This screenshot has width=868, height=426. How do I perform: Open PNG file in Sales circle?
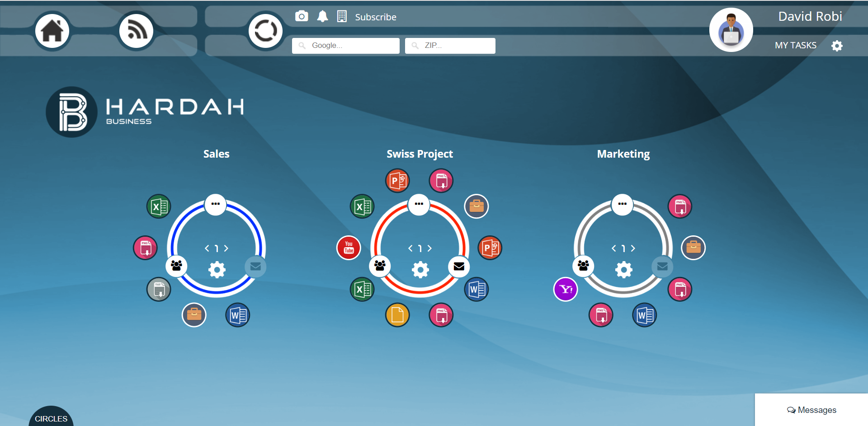click(x=145, y=248)
